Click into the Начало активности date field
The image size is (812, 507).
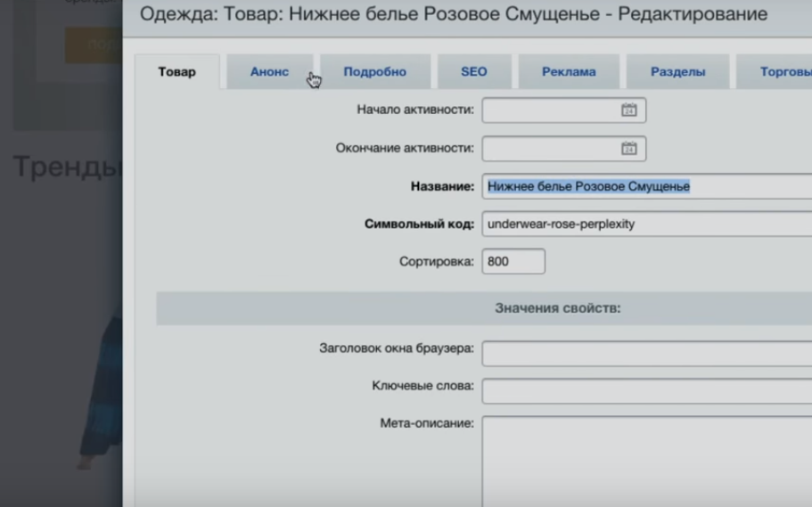550,110
